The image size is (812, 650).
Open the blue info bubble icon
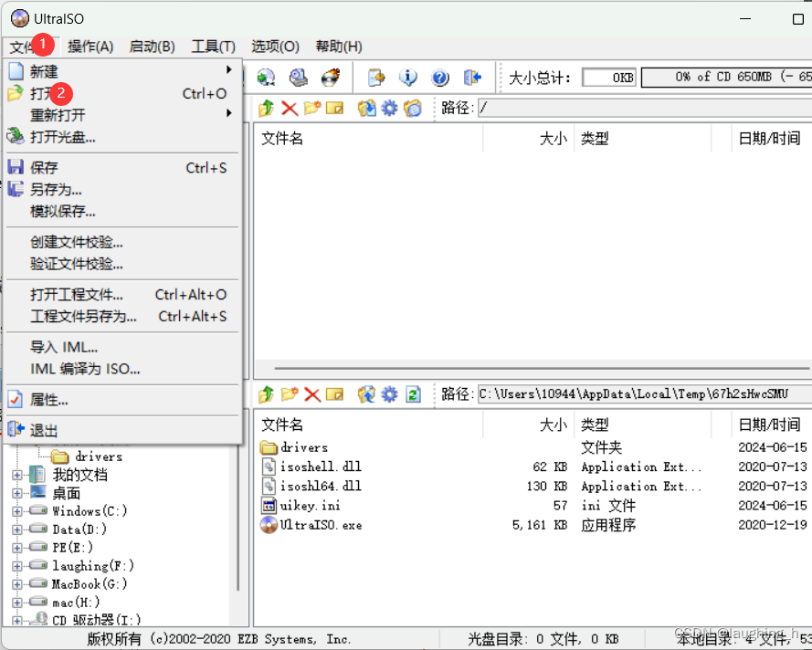pyautogui.click(x=408, y=78)
